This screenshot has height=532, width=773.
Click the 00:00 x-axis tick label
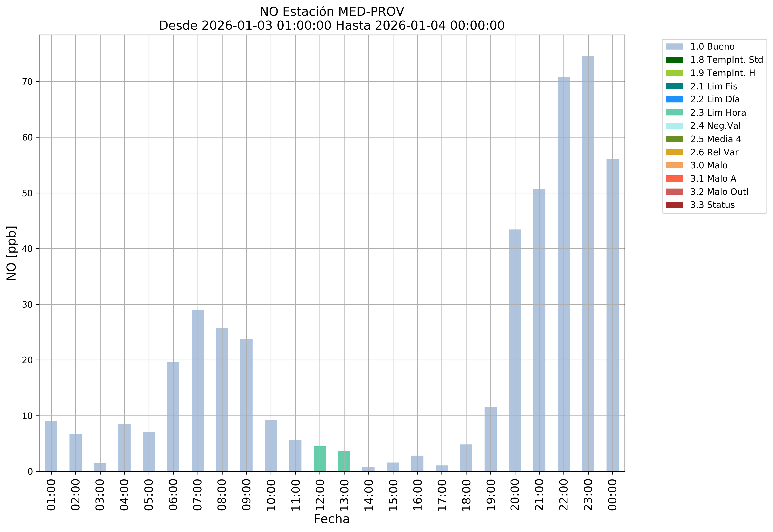coord(612,495)
